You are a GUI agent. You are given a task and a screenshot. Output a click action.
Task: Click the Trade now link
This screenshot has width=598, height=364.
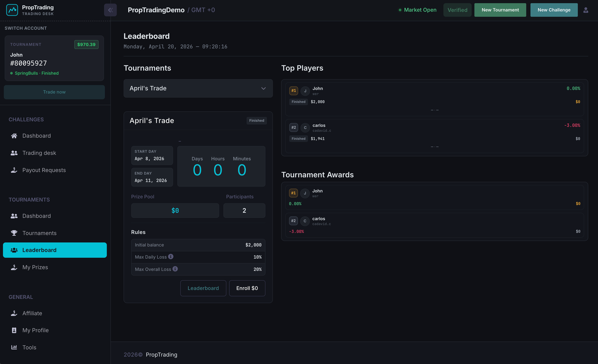54,92
